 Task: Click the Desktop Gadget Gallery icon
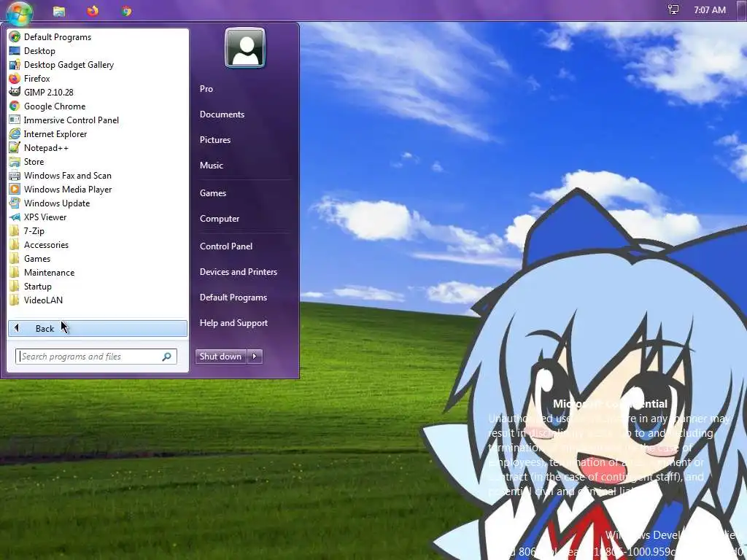click(15, 64)
